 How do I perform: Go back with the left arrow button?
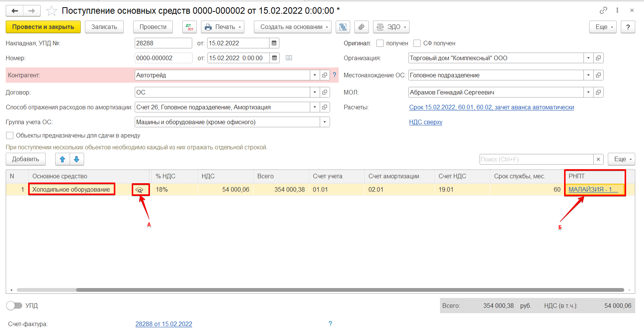14,11
